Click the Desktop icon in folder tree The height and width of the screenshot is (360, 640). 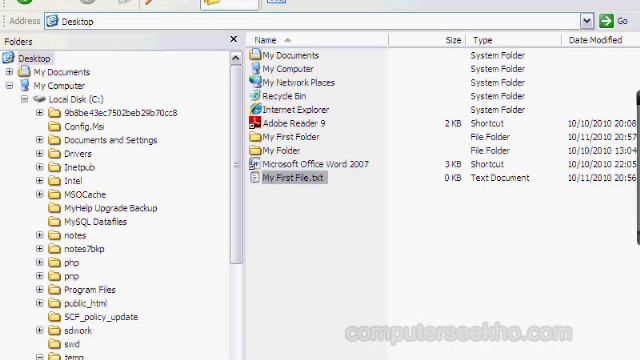tap(9, 58)
